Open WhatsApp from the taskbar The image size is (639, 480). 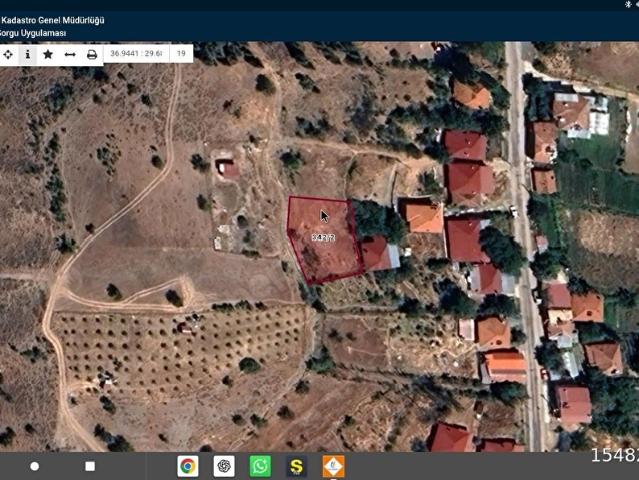[x=260, y=466]
